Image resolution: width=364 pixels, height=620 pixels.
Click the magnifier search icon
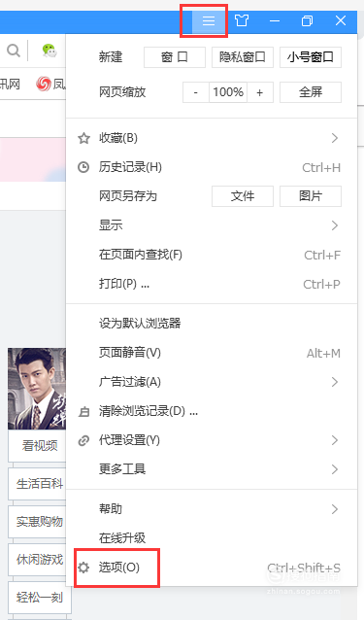pos(14,51)
